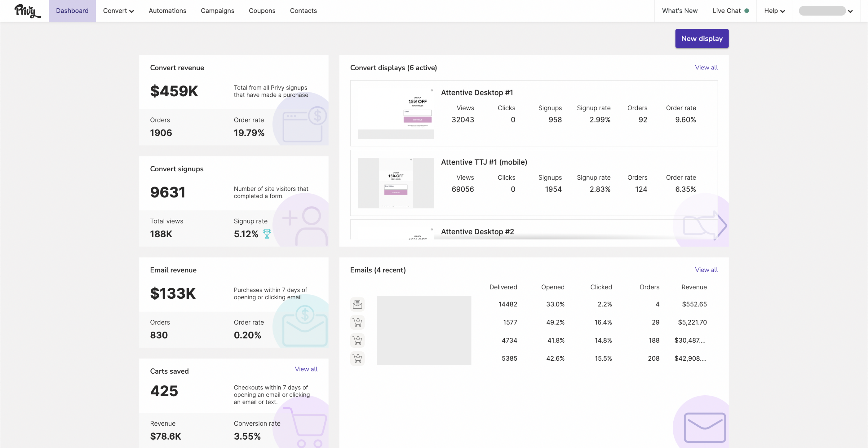Viewport: 868px width, 448px height.
Task: Open the Help dropdown
Action: [x=775, y=11]
